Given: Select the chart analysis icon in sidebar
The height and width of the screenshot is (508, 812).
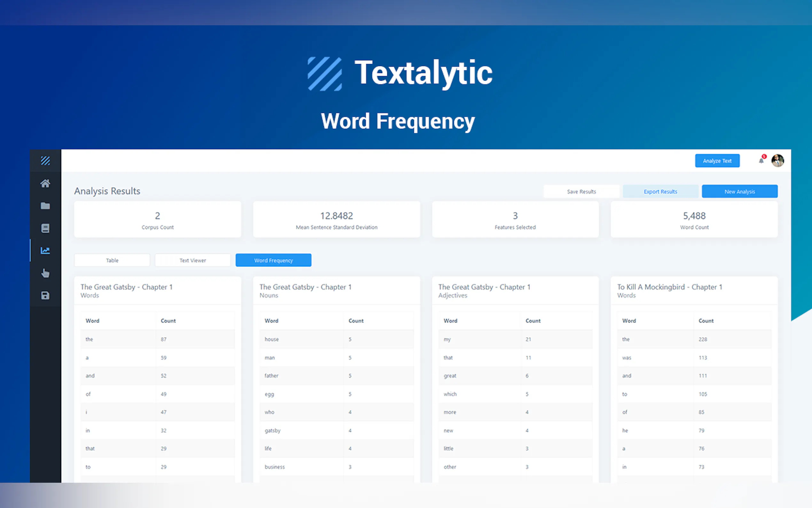Looking at the screenshot, I should [x=45, y=250].
